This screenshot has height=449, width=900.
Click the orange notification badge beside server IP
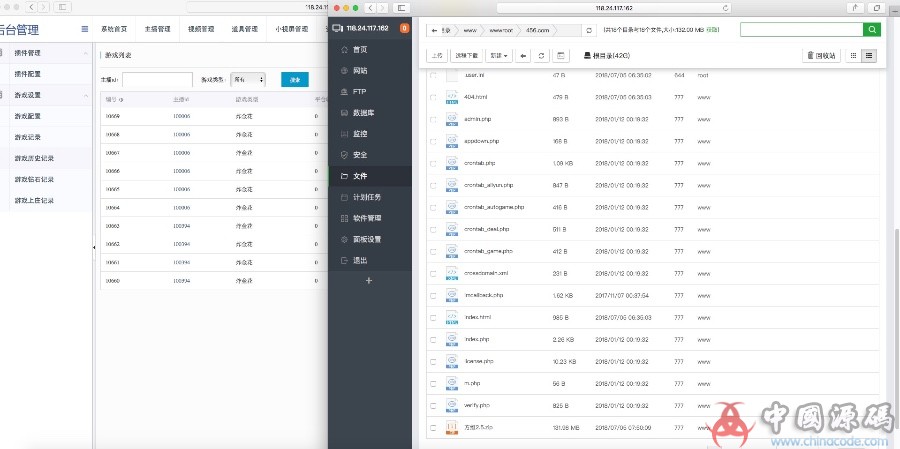coord(404,28)
